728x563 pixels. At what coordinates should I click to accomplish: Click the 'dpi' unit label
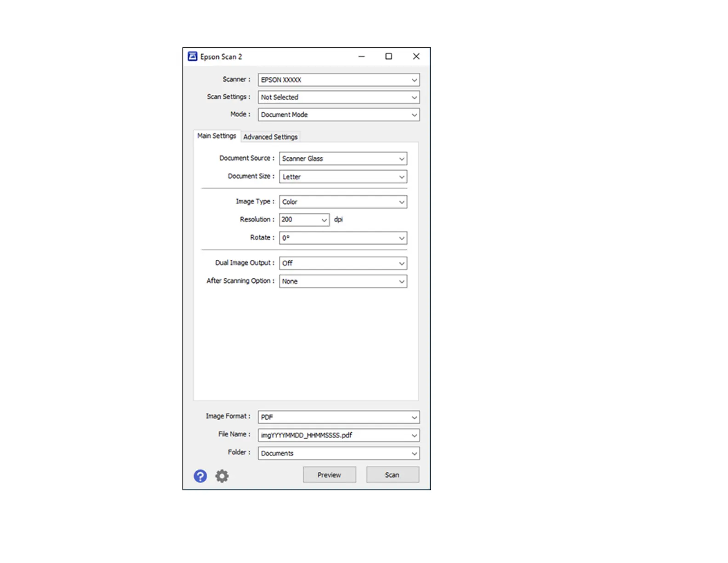(338, 220)
